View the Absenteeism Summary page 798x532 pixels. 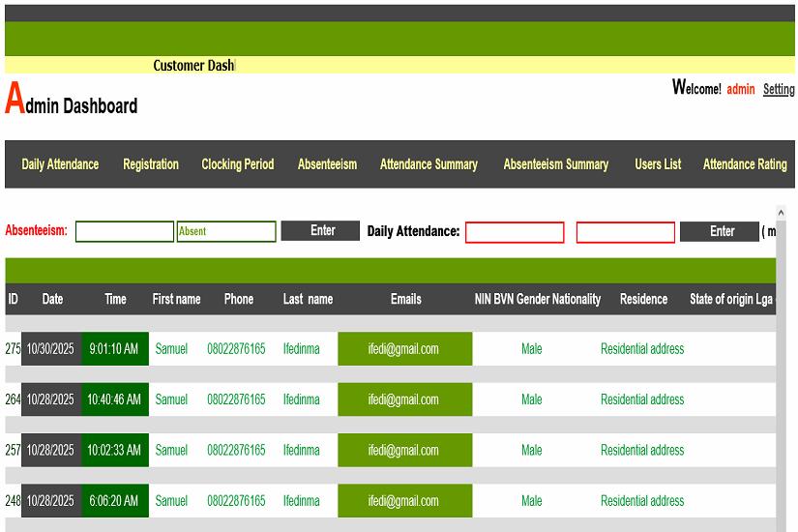pos(555,164)
